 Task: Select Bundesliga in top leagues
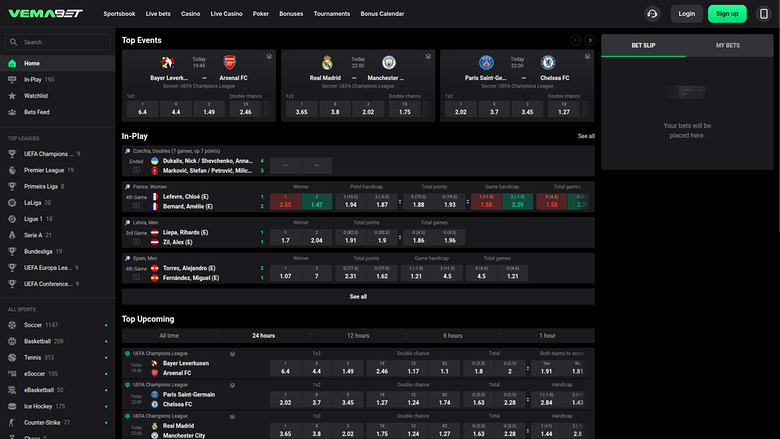pos(57,252)
